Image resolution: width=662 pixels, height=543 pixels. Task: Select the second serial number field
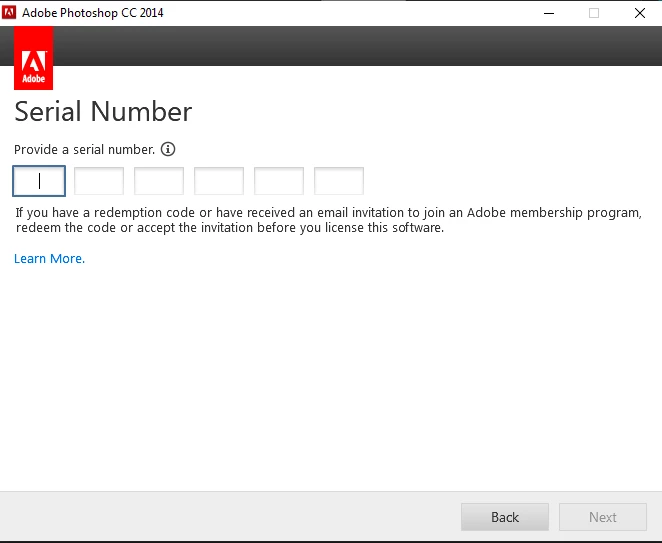[99, 181]
